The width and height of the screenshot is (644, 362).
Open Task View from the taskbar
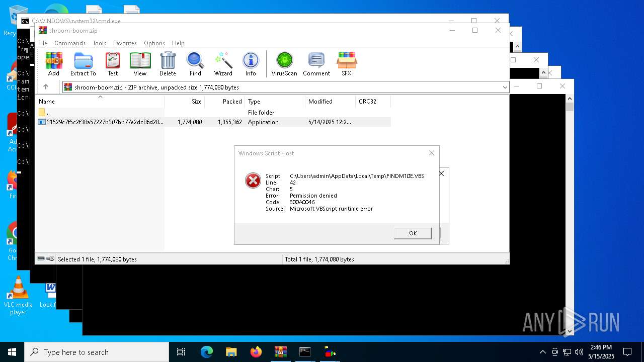pos(181,352)
